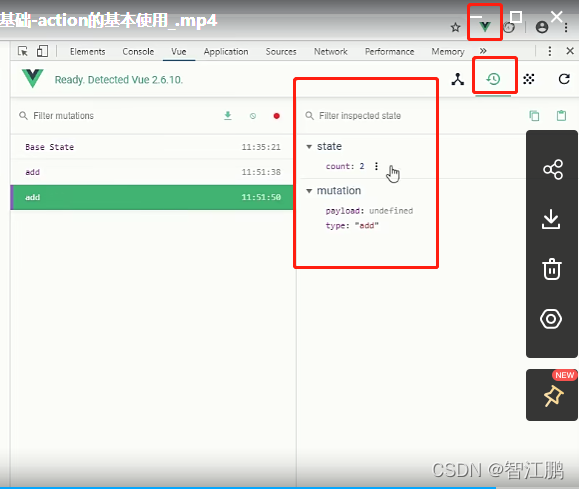Select the add mutation at 11:51:50
The image size is (579, 489).
click(x=152, y=197)
